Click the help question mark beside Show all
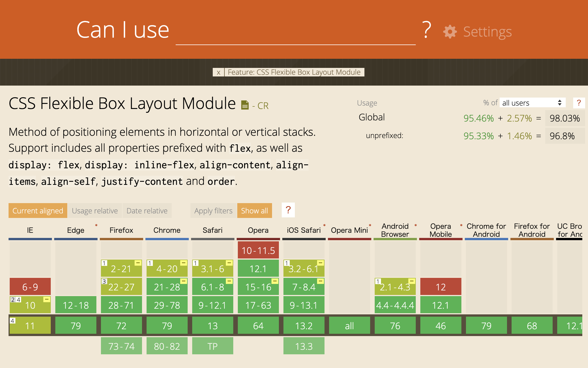 [x=288, y=210]
